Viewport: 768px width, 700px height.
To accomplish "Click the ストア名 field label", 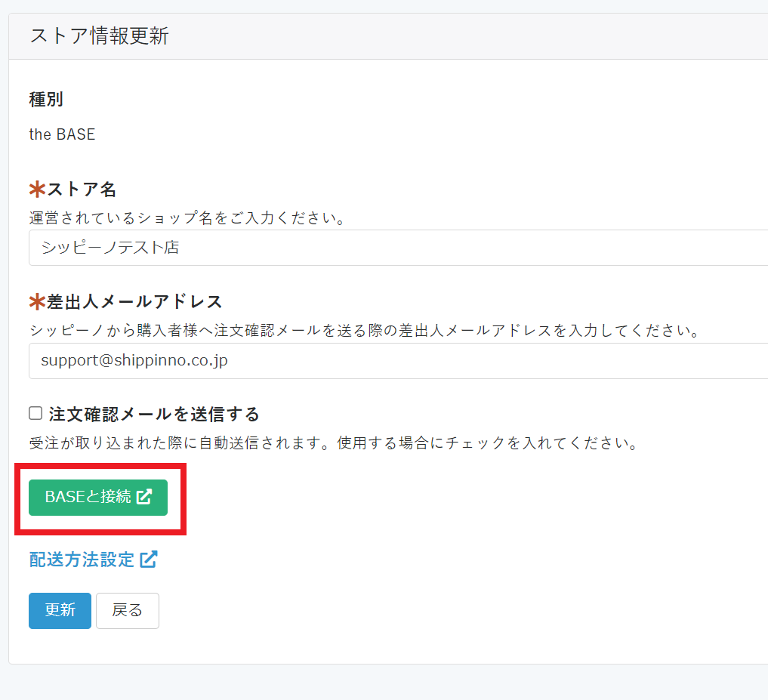I will pyautogui.click(x=82, y=189).
